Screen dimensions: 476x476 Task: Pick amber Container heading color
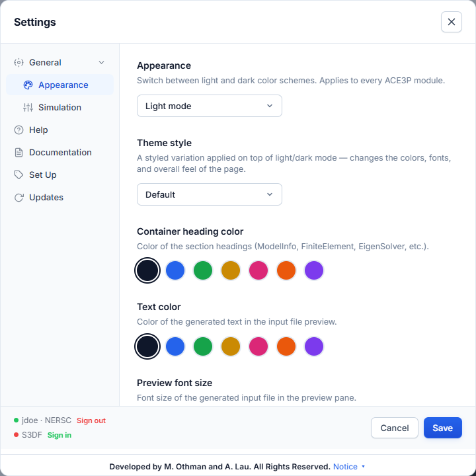[231, 270]
